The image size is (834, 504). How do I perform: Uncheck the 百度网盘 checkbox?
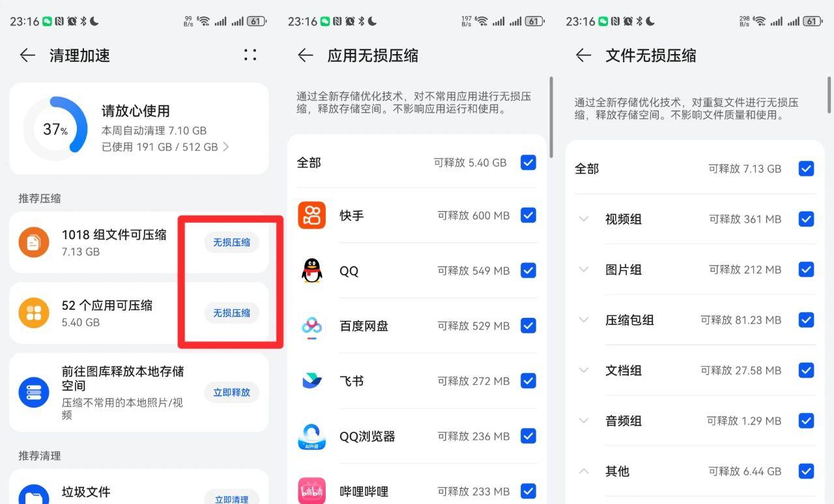[x=528, y=326]
